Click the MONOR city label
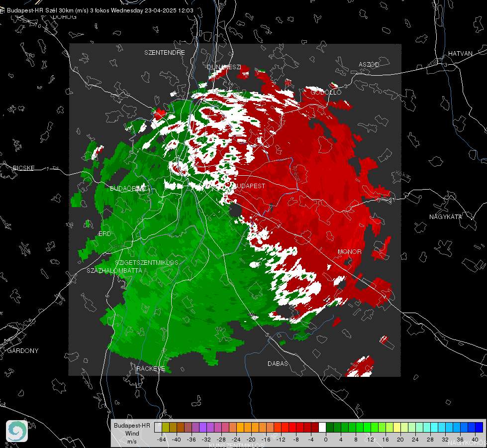487x448 pixels. pos(349,251)
